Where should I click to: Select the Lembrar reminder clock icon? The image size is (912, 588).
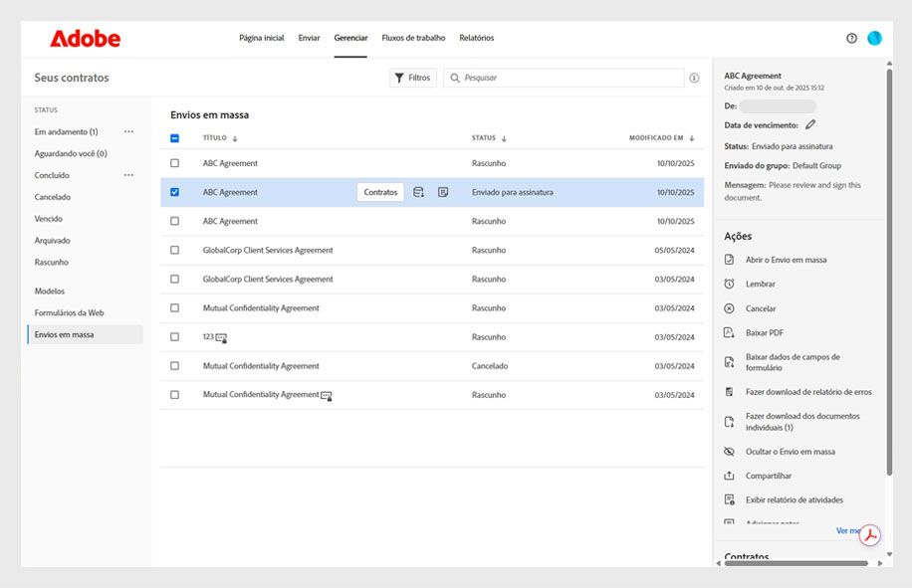[730, 284]
